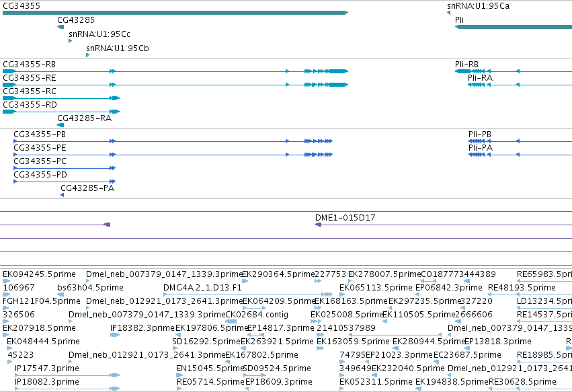Click the SD09524.5prime label
572x392 pixels.
click(x=277, y=368)
